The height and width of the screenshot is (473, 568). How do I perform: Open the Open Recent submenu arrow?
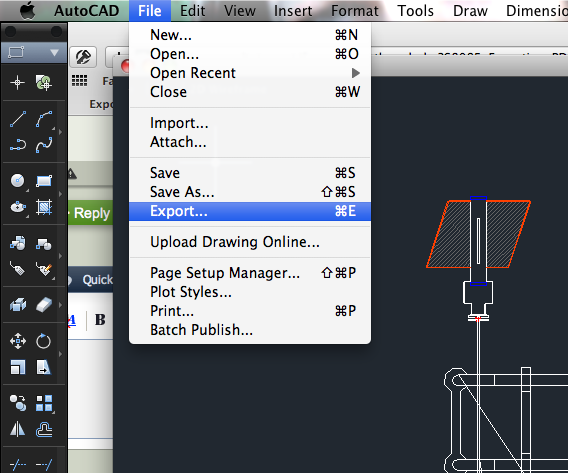355,73
